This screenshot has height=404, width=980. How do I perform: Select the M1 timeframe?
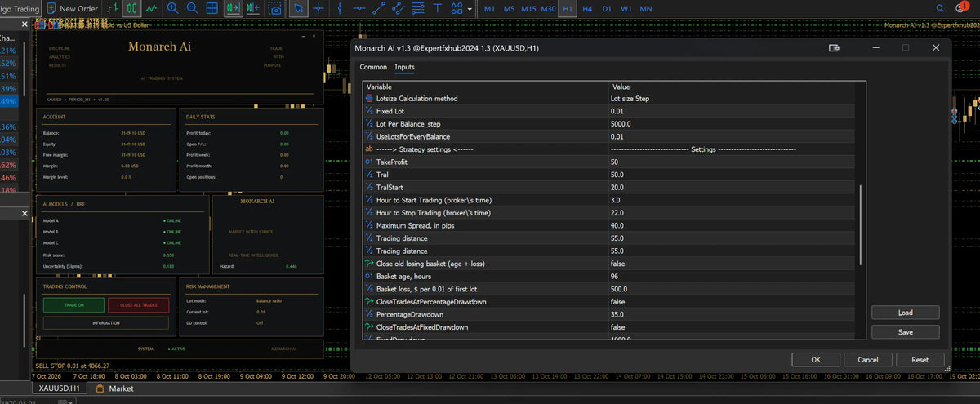coord(489,8)
